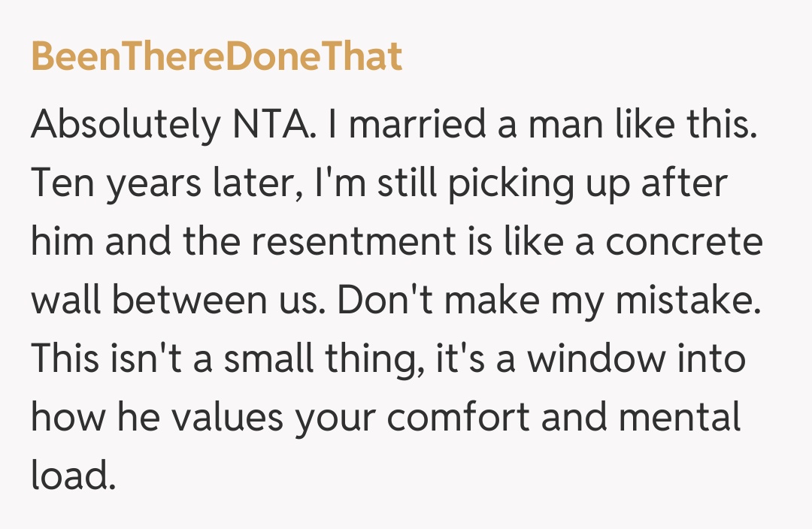Click the final word "load."
Image resolution: width=812 pixels, height=529 pixels.
click(x=74, y=475)
